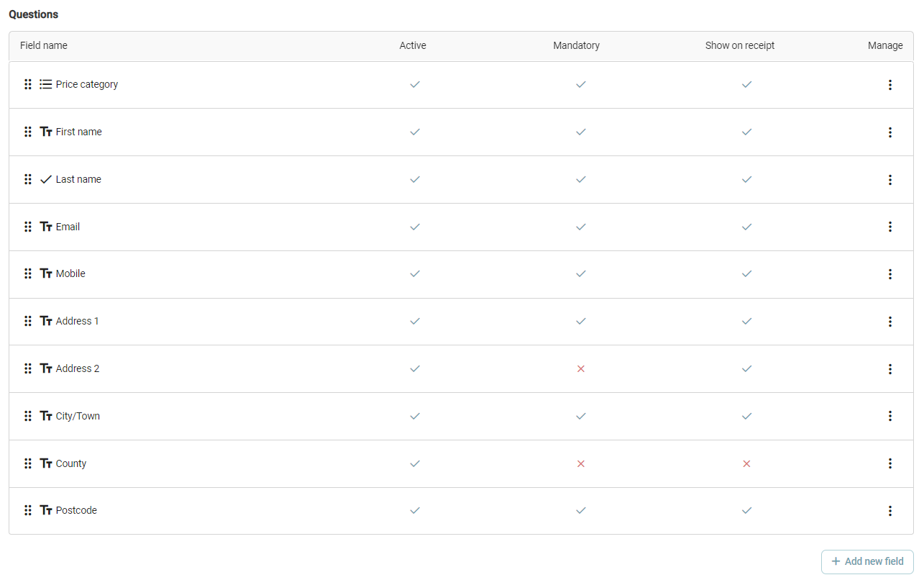Click the Add new field button

(867, 561)
